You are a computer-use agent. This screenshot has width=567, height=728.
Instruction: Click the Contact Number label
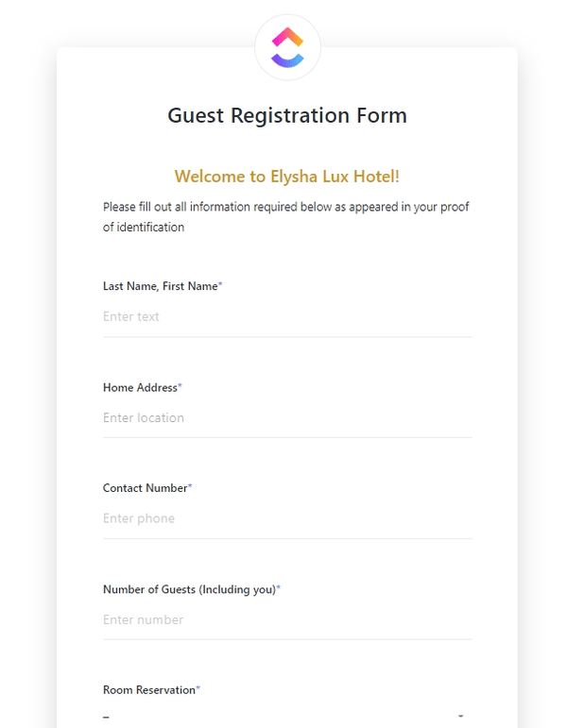(x=145, y=488)
